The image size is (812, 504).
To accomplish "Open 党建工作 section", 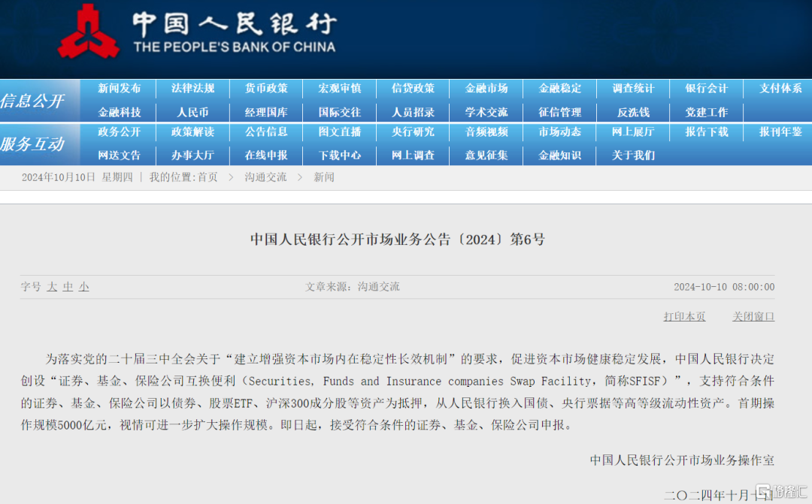I will point(706,112).
